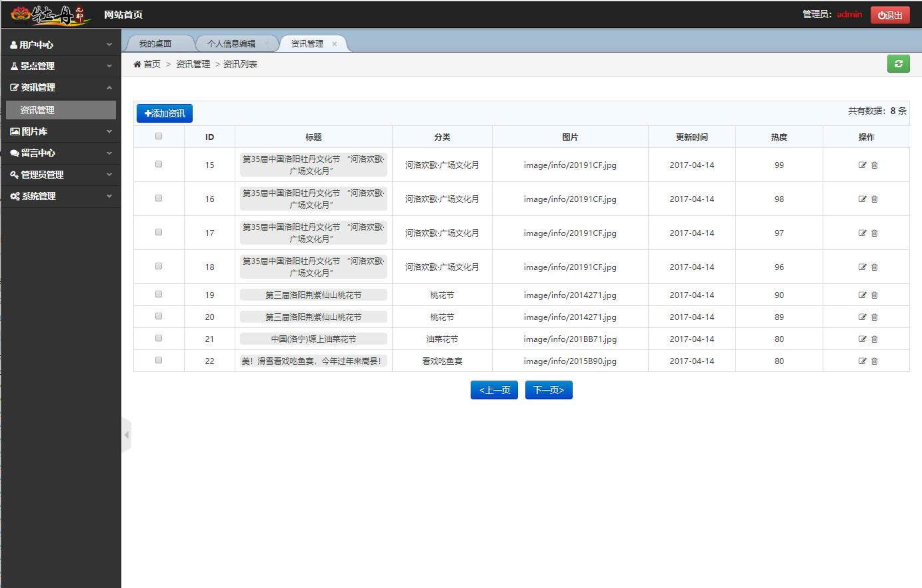Open the edit icon for article ID 21
922x588 pixels.
coord(862,339)
